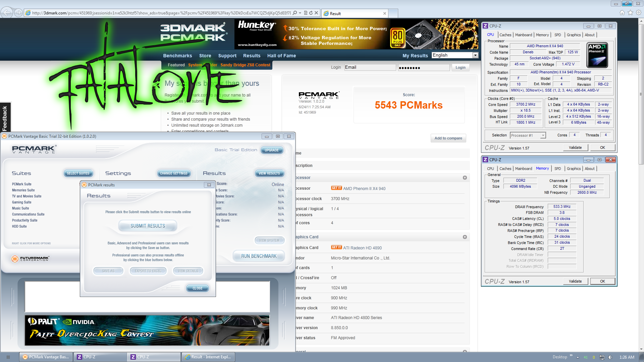The height and width of the screenshot is (362, 644).
Task: Click the volume speaker tray icon
Action: [610, 357]
